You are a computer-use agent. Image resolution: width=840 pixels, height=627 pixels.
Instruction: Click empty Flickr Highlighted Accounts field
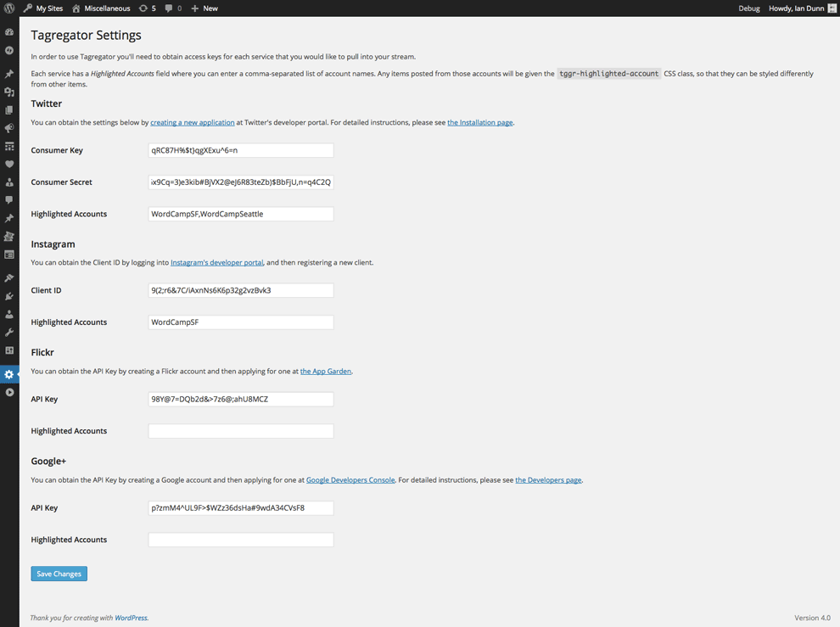tap(241, 431)
